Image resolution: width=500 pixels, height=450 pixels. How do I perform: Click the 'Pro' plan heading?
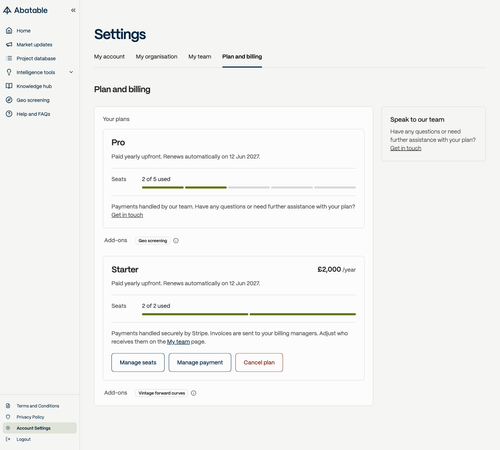(x=118, y=143)
